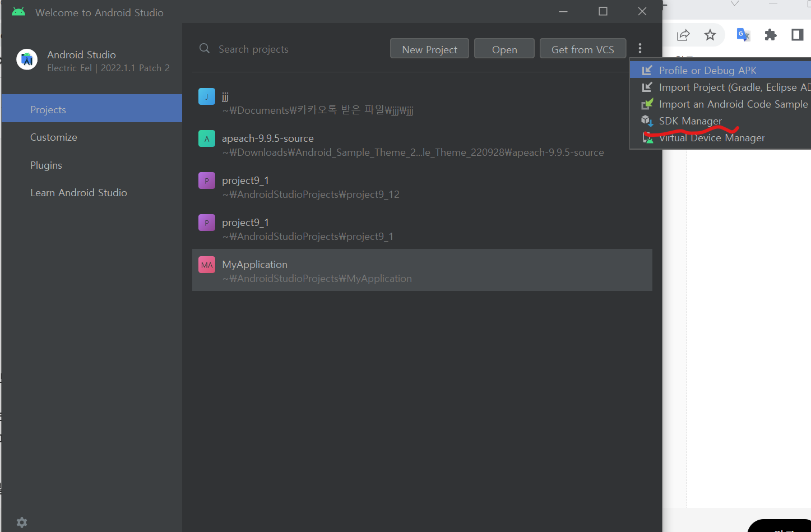Click the Electric Eel 2022.1.1 Patch 2 version text
This screenshot has height=532, width=811.
pyautogui.click(x=108, y=68)
